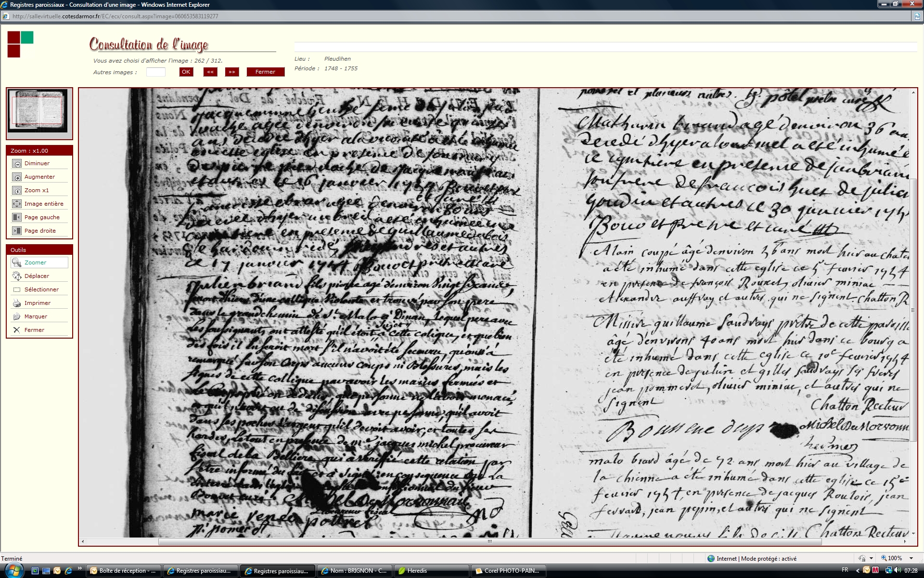
Task: Reset view with Zoom x1 icon
Action: [x=17, y=191]
